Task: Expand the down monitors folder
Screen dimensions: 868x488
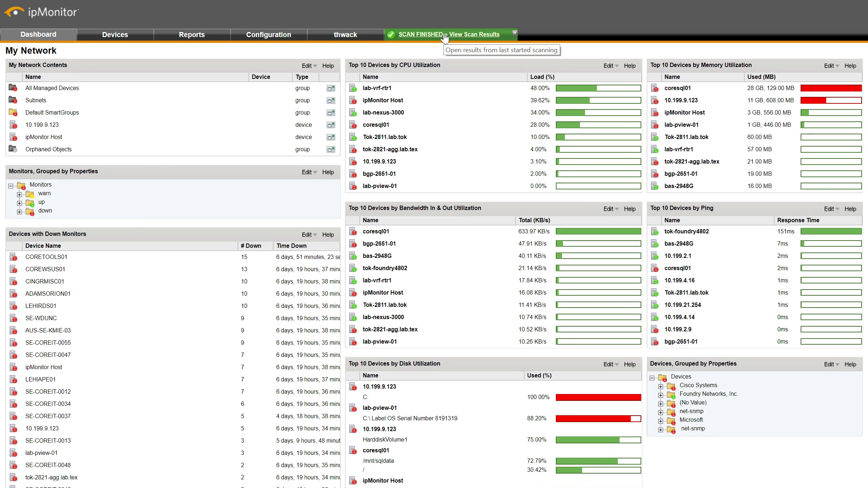Action: [x=19, y=212]
